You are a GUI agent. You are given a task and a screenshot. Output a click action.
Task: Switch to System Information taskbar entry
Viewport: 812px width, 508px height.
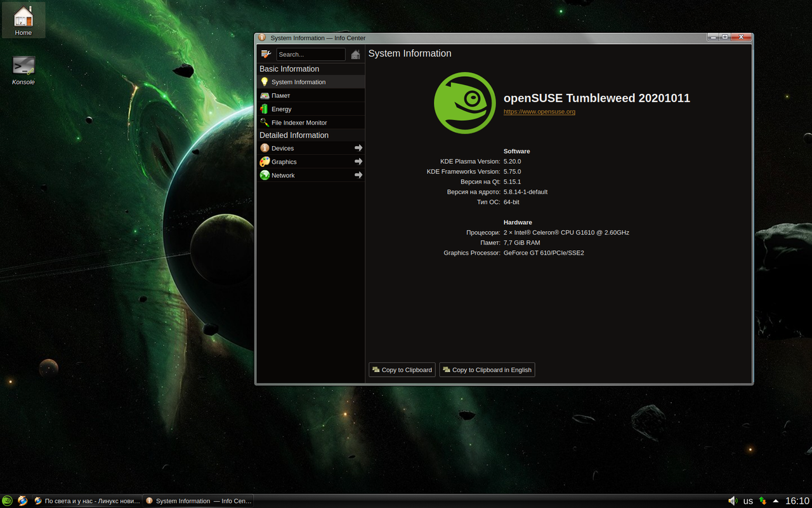pyautogui.click(x=198, y=501)
